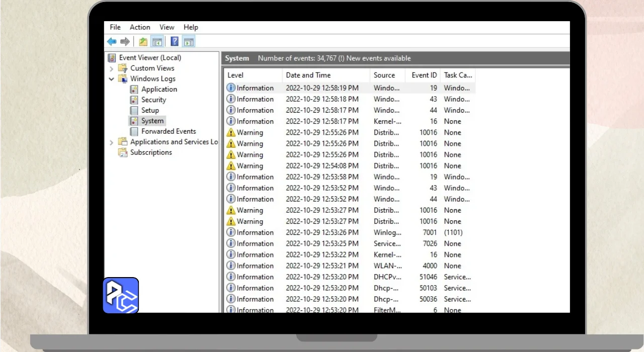Toggle the Show/Hide Action Pane icon
The height and width of the screenshot is (352, 644).
click(x=189, y=42)
